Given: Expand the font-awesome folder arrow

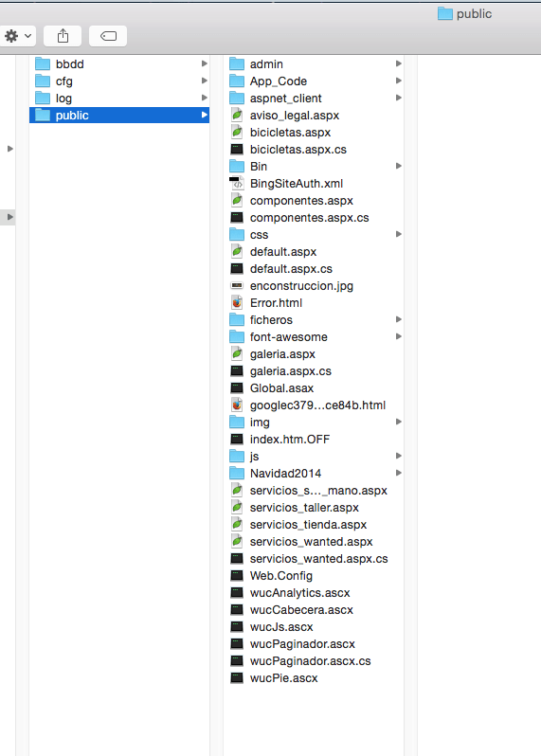Looking at the screenshot, I should [399, 336].
